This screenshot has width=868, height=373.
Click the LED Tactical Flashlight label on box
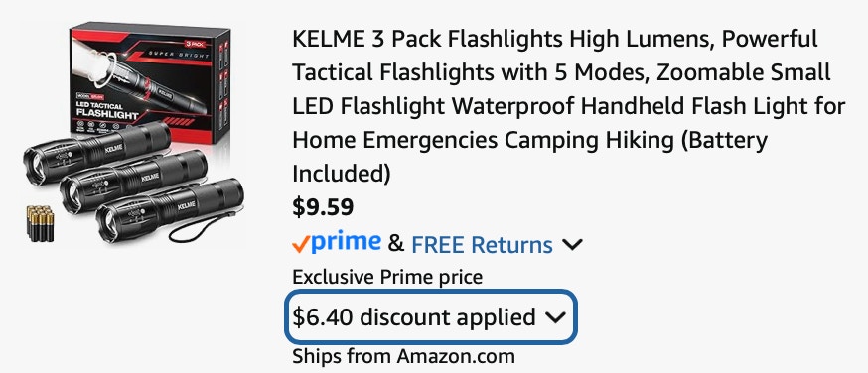point(105,110)
